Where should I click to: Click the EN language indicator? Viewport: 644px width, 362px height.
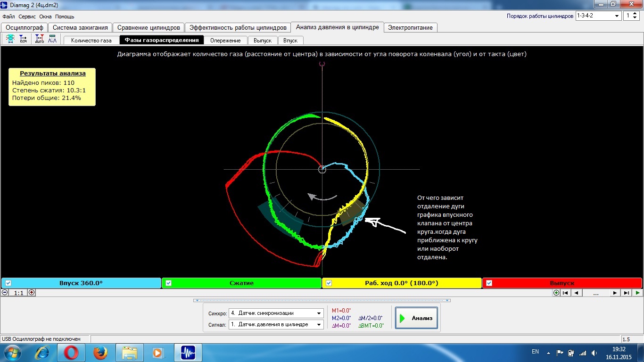(x=535, y=352)
